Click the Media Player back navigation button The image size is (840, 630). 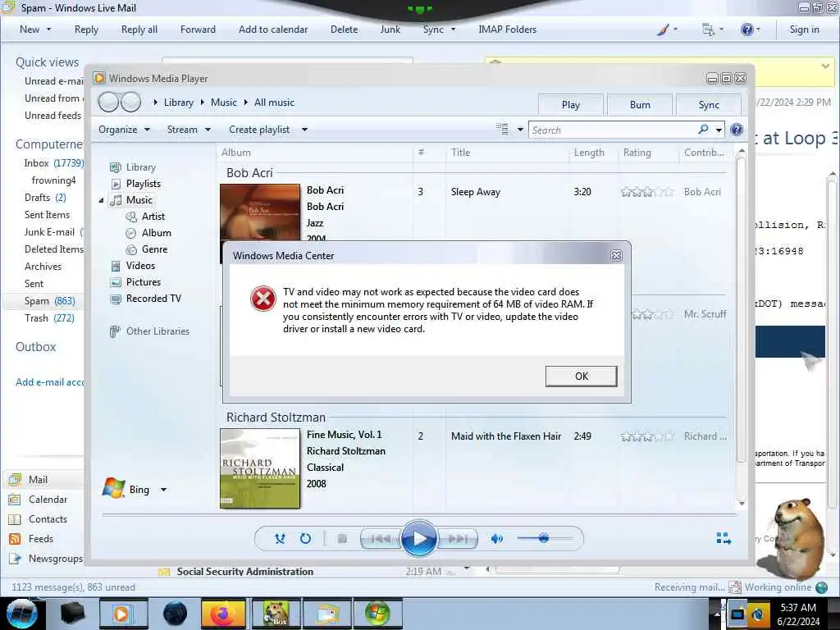(x=109, y=102)
